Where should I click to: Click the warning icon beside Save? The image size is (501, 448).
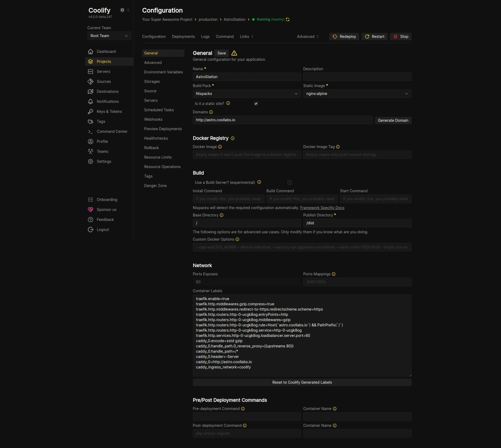coord(234,53)
